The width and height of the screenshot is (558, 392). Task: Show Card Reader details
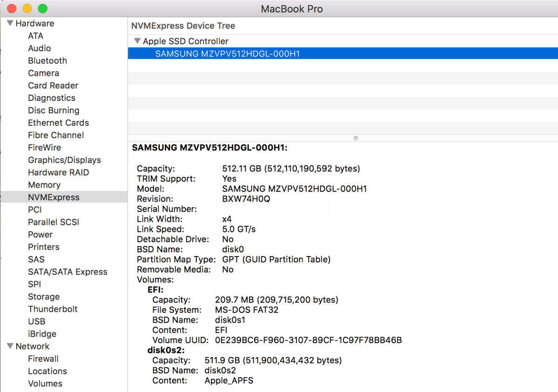[x=53, y=86]
